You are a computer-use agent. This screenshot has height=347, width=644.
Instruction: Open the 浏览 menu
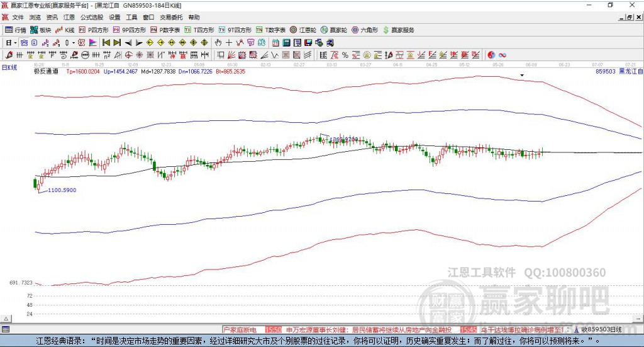35,17
